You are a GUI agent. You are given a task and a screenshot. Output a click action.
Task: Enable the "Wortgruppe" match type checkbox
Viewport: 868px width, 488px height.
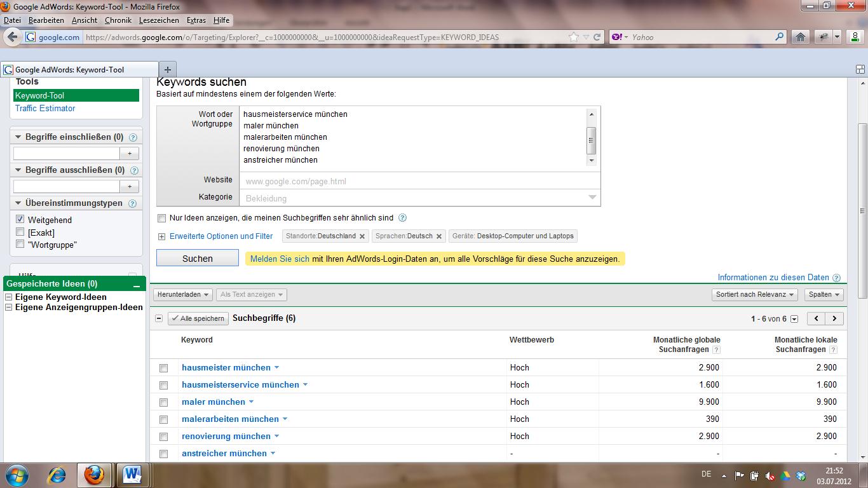coord(20,244)
